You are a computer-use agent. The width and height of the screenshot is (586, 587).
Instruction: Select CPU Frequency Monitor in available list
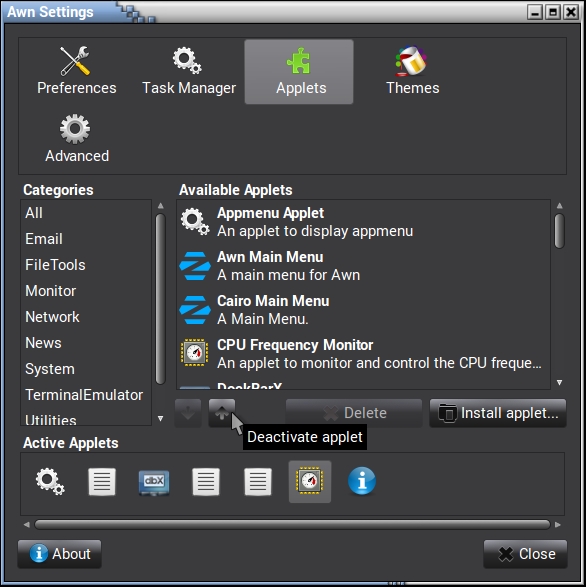363,354
